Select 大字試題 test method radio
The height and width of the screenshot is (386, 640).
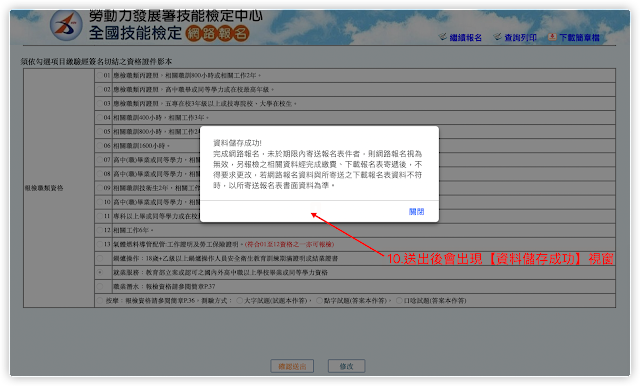240,300
